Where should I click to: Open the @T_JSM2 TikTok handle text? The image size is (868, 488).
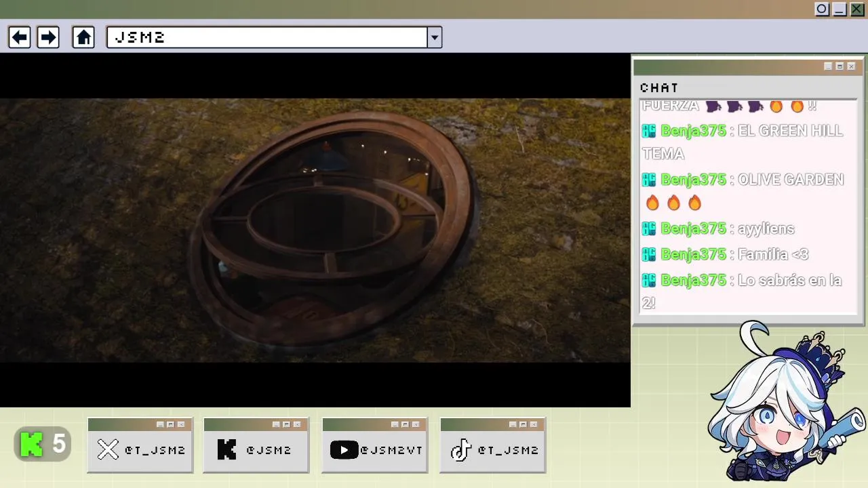pos(508,450)
